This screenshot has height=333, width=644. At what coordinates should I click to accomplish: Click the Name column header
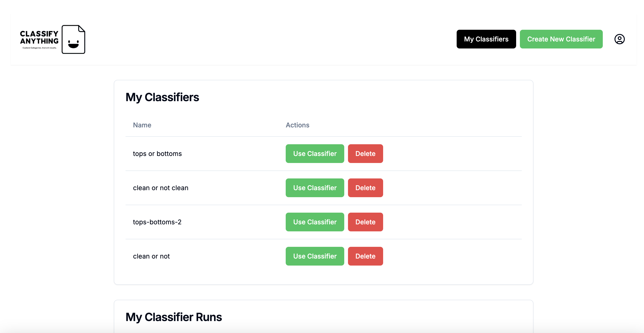point(142,125)
